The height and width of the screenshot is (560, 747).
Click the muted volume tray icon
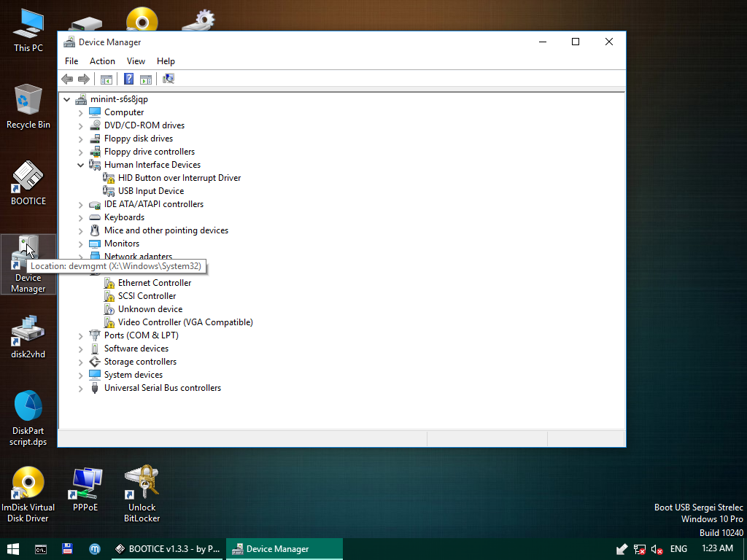[x=657, y=550]
